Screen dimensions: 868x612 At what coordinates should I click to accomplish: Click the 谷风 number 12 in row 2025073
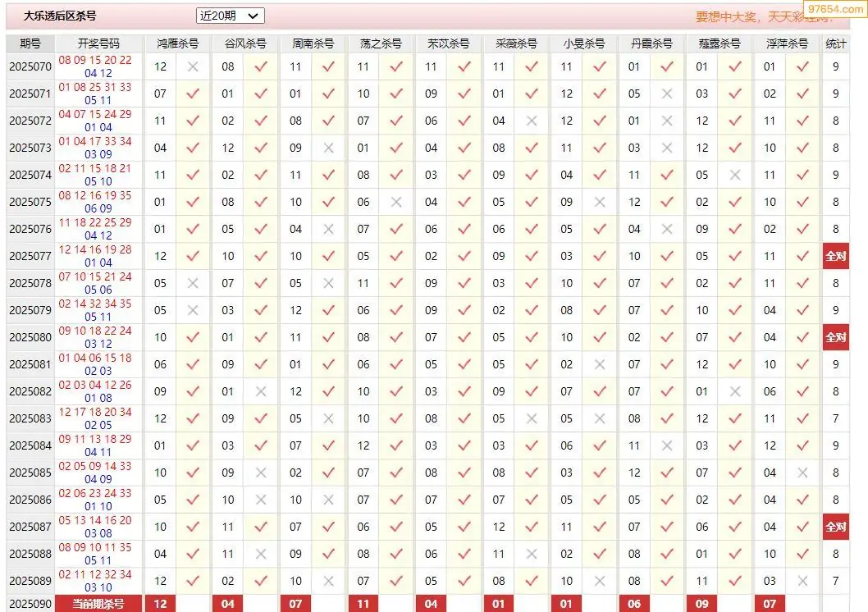pos(228,148)
